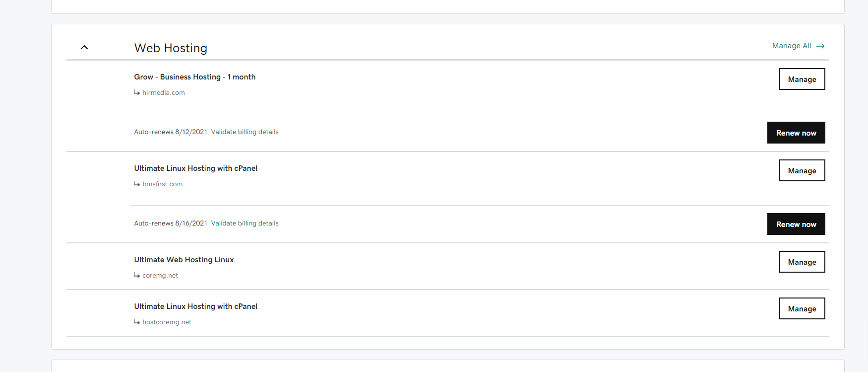Click the arrow icon before hlrmedia.com
The width and height of the screenshot is (868, 372).
(x=137, y=92)
